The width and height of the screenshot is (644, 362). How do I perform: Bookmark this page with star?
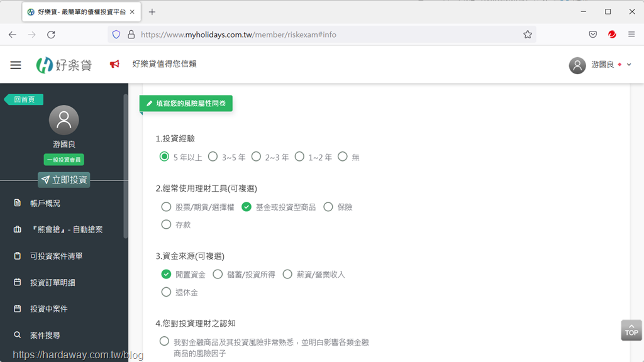point(528,35)
